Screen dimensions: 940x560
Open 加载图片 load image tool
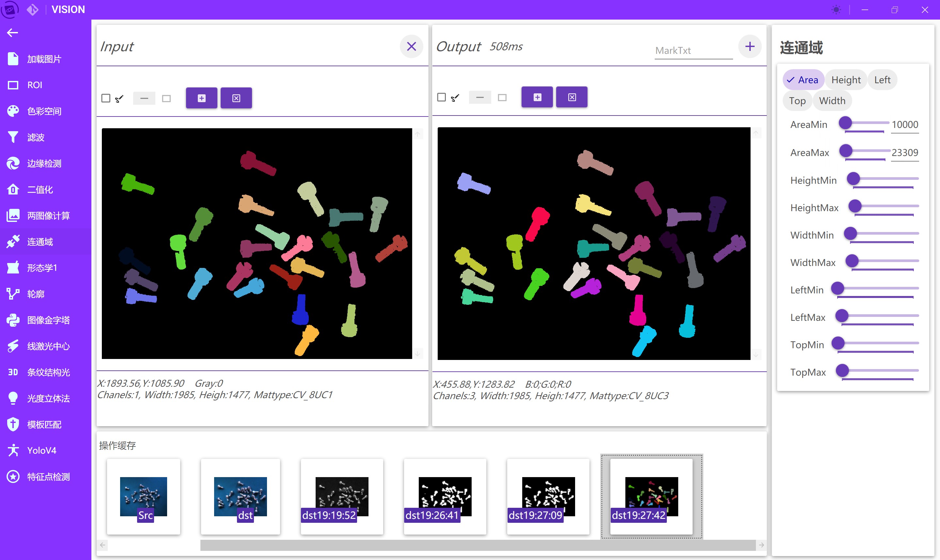coord(43,59)
